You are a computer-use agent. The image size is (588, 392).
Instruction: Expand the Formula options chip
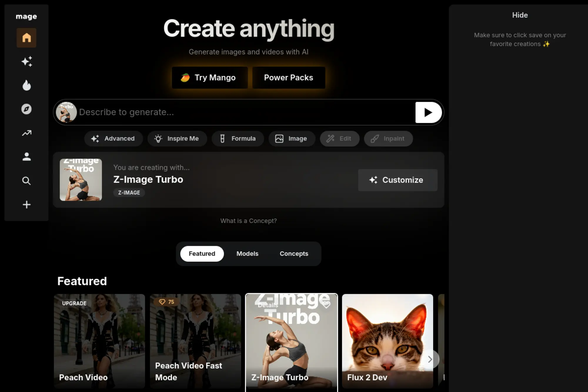point(238,139)
